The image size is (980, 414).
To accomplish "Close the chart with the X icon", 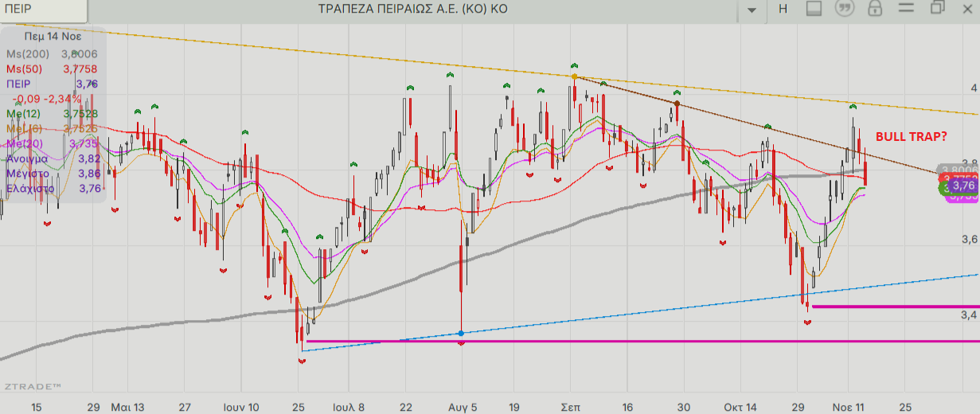I will pyautogui.click(x=967, y=9).
